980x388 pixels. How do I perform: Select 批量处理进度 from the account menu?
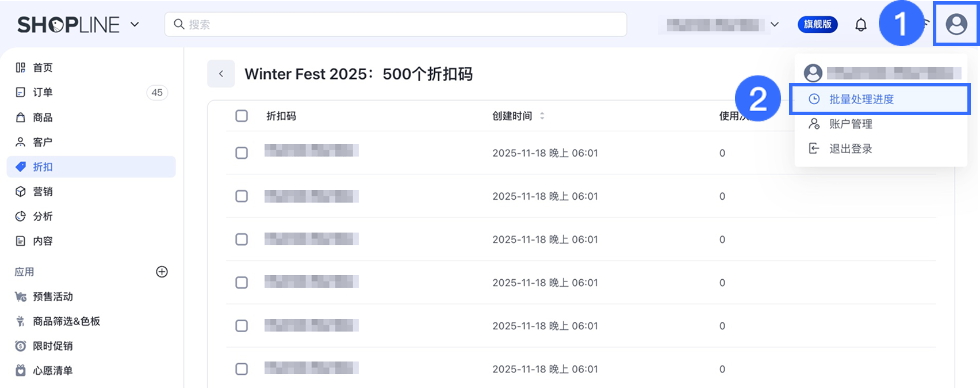tap(861, 99)
